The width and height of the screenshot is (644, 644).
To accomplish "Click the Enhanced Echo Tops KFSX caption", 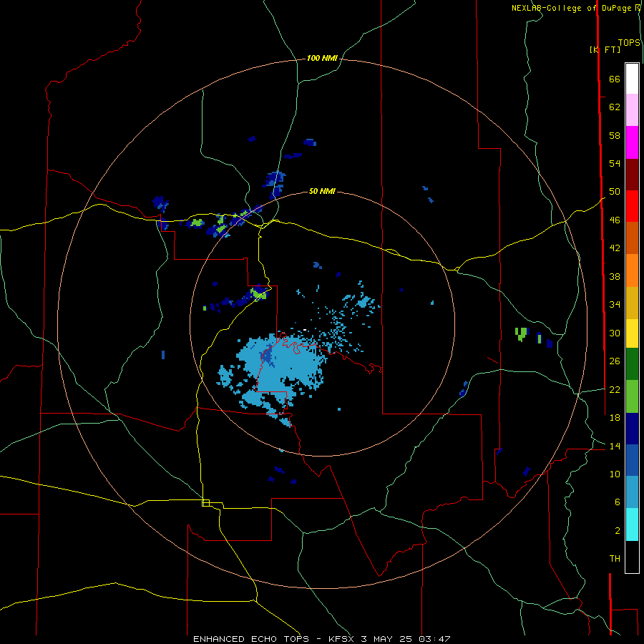I will coord(321,639).
